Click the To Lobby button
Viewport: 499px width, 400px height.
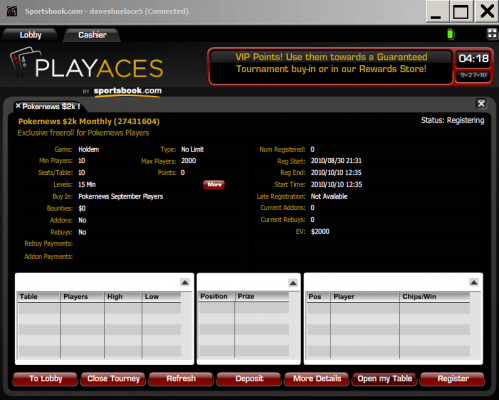pos(45,379)
